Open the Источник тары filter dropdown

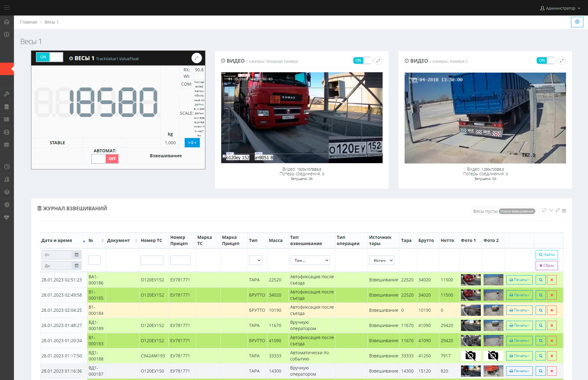382,260
